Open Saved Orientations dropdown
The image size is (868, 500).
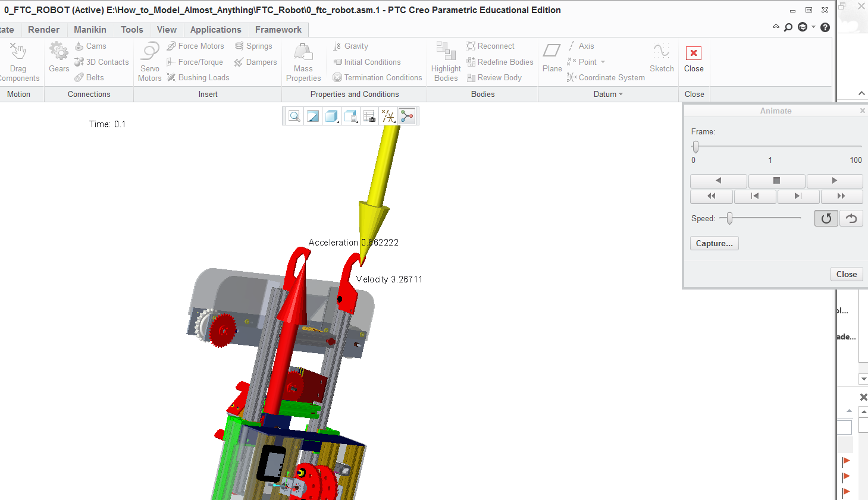coord(351,116)
